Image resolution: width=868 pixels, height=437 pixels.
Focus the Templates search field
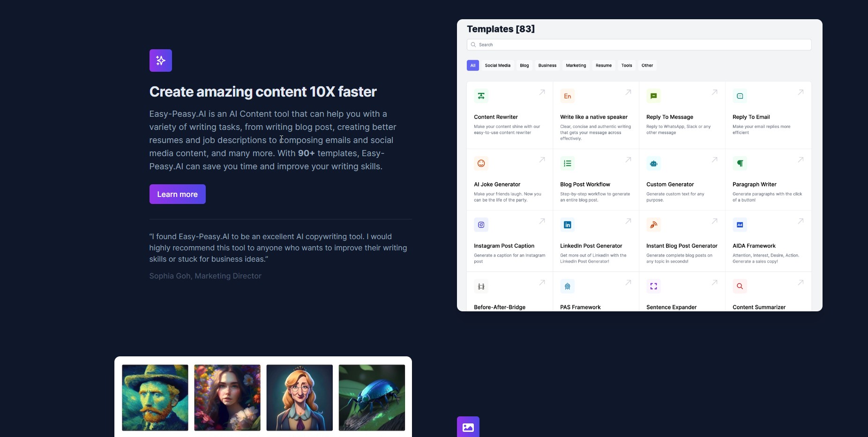click(639, 45)
